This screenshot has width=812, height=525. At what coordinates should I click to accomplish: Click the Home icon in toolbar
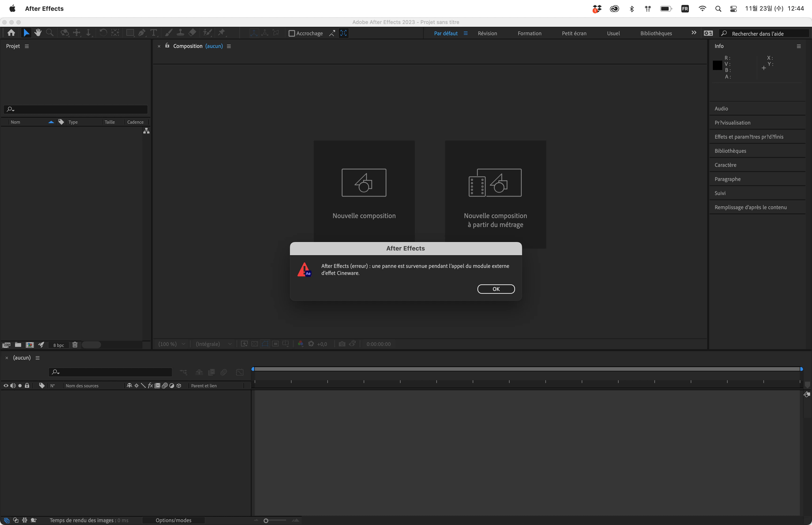tap(11, 33)
